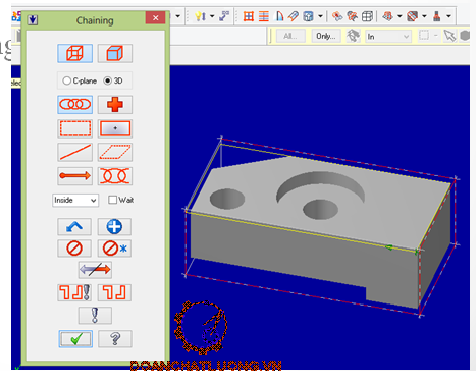Select the 3D radio button
The image size is (476, 371).
[x=107, y=81]
